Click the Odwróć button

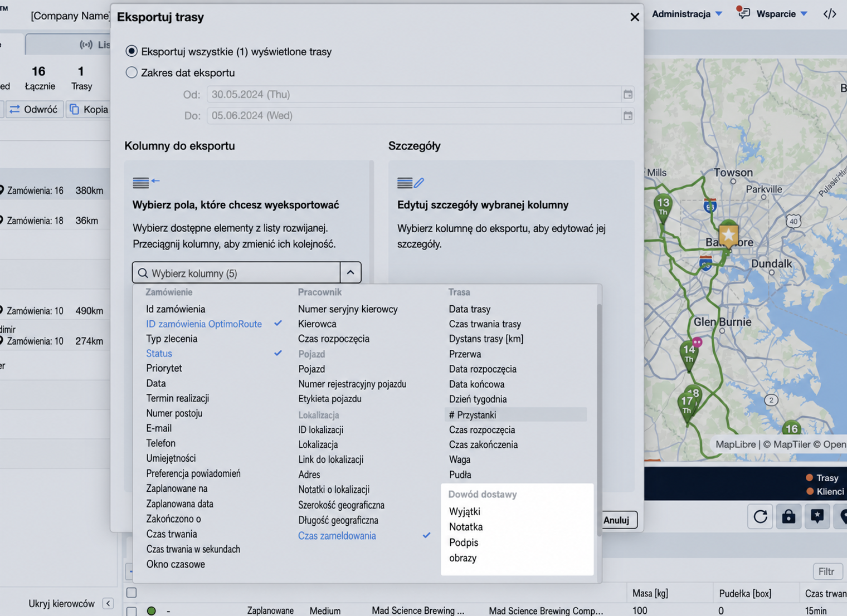[x=33, y=109]
